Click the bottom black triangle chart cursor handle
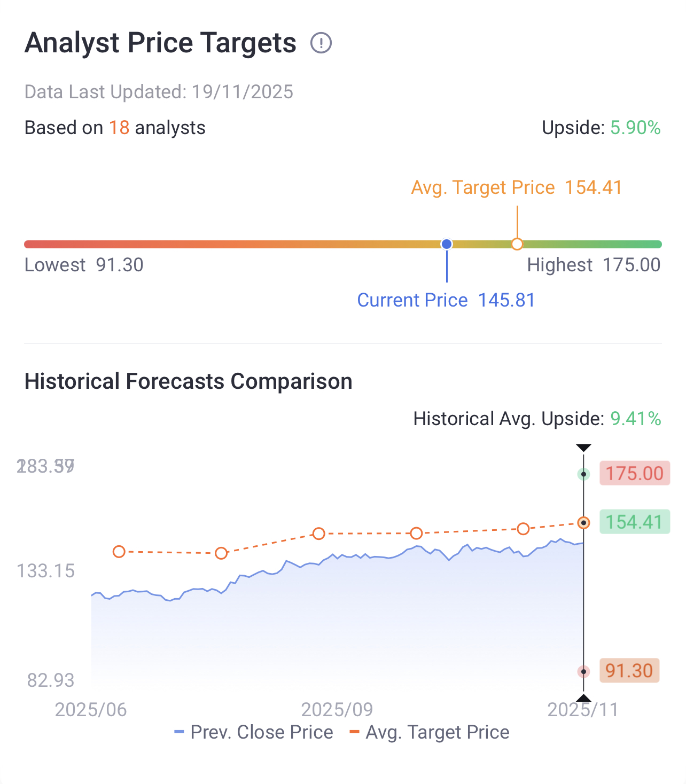Viewport: 686px width, 784px height. (x=583, y=698)
